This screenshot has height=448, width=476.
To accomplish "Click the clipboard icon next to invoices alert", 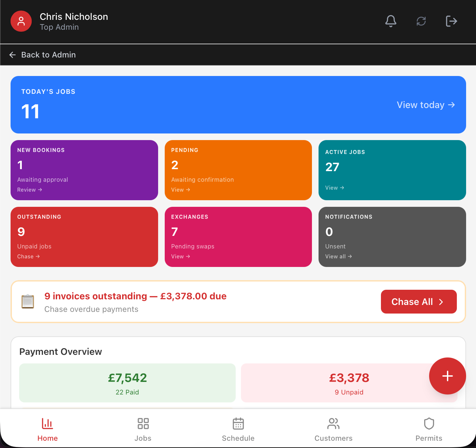I will click(28, 301).
